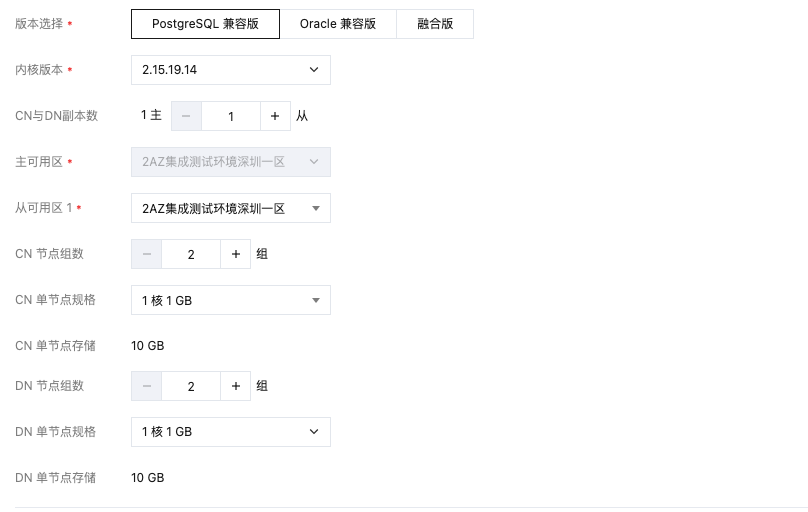The image size is (808, 512).
Task: Open 内核版本 dropdown showing 2.15.19.14
Action: coord(230,70)
